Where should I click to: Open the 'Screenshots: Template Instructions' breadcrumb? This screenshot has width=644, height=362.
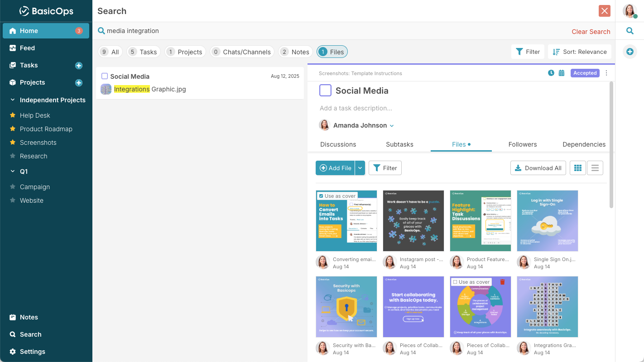click(360, 73)
